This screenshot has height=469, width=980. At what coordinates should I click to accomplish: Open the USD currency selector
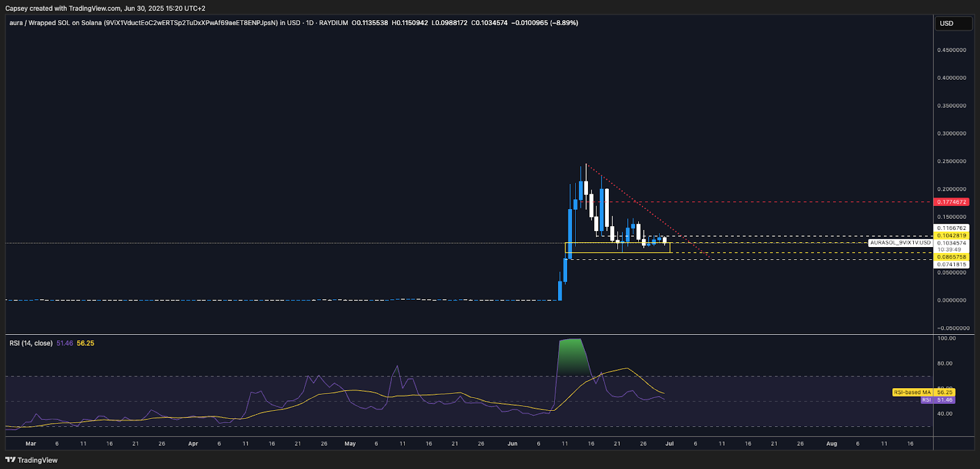(952, 23)
